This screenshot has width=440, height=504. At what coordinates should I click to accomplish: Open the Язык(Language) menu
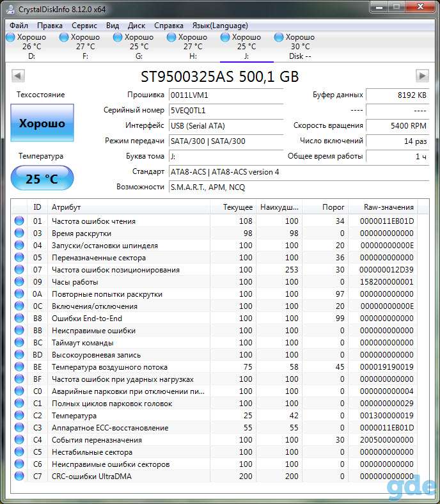[220, 26]
